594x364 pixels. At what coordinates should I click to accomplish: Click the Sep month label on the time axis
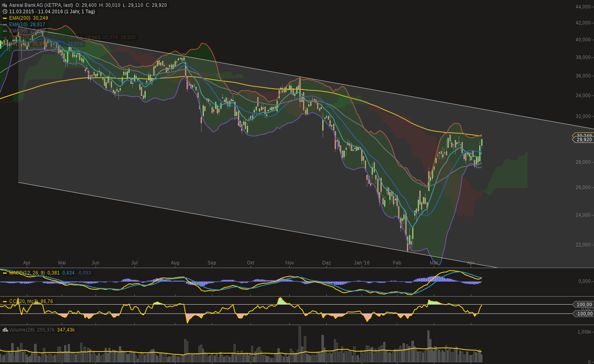tap(212, 263)
